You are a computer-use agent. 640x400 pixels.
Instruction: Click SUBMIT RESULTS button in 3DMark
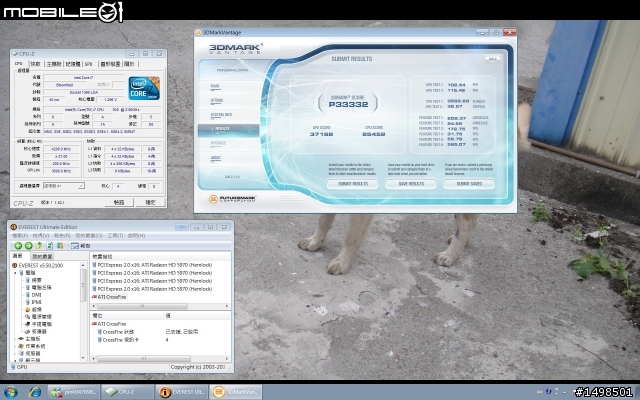point(353,184)
